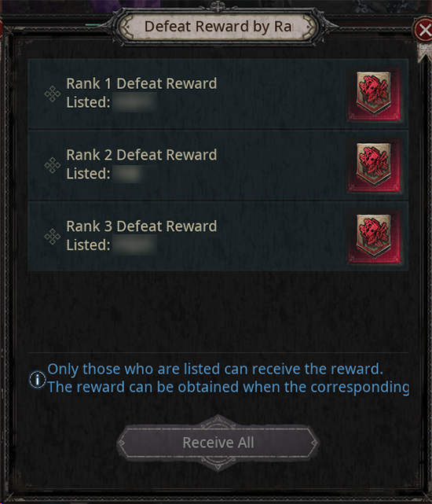
Task: Click the empty list area below Rank 3
Action: tap(218, 311)
